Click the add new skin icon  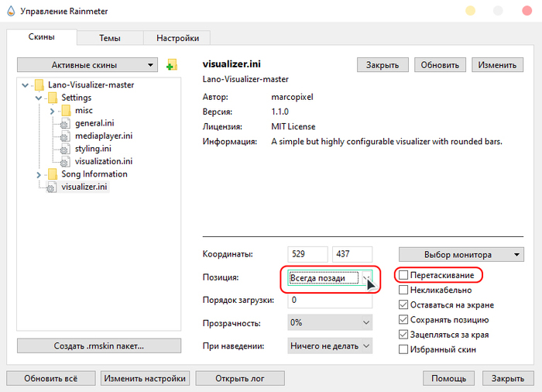click(172, 65)
